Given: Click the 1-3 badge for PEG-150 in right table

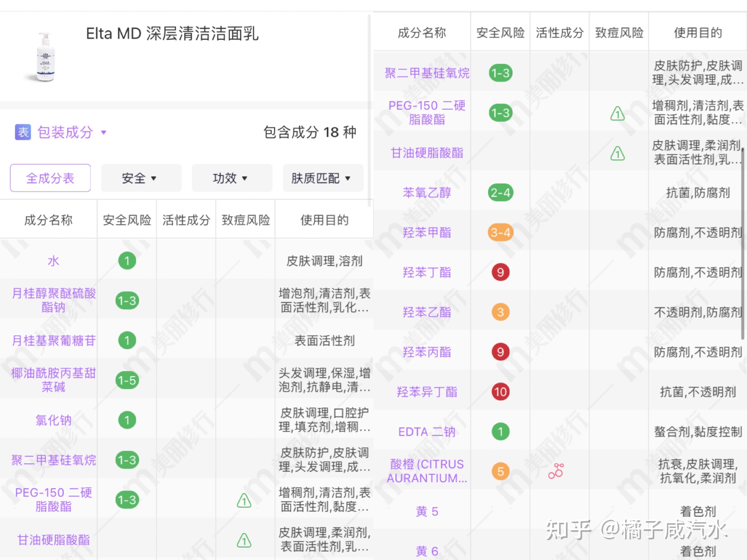Looking at the screenshot, I should (501, 113).
